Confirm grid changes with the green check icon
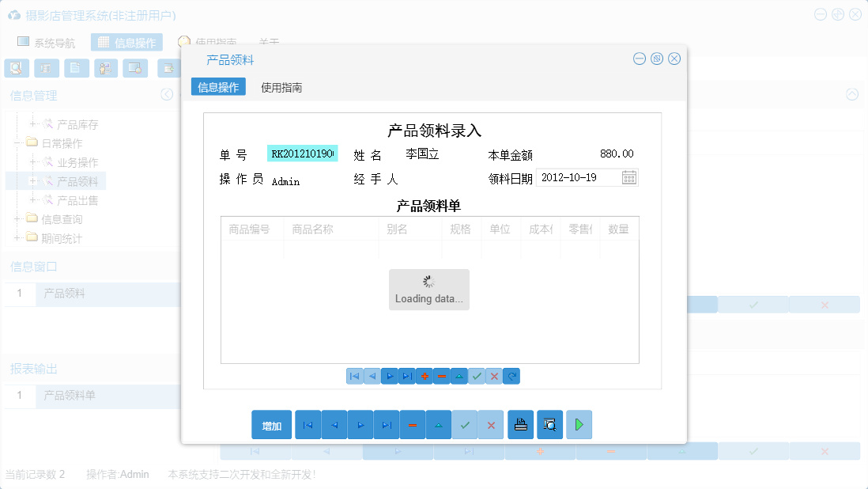The width and height of the screenshot is (868, 489). [x=476, y=376]
